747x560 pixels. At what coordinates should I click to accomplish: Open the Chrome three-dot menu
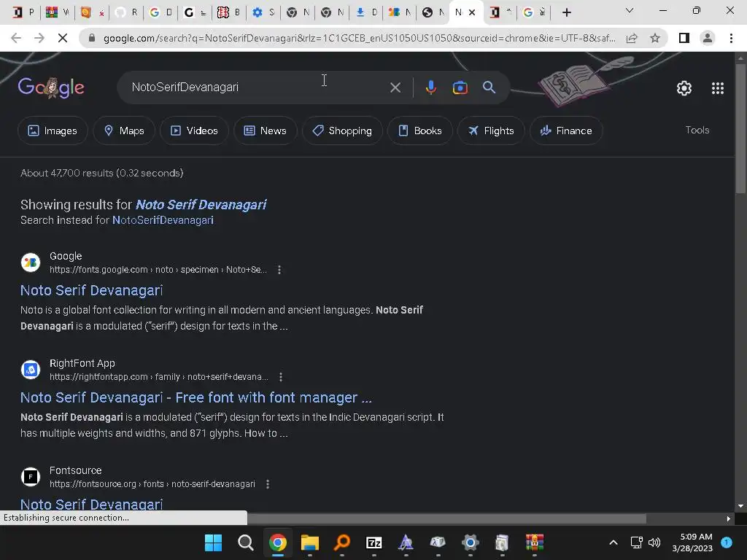[x=731, y=38]
